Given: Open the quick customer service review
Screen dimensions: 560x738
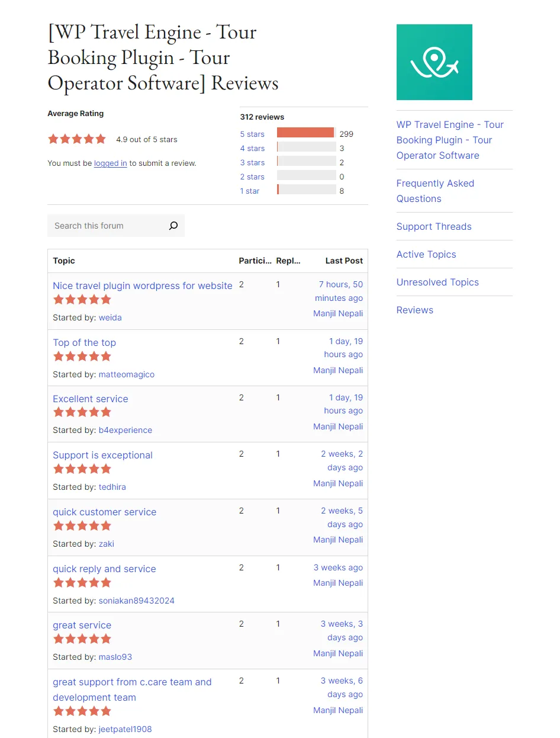Looking at the screenshot, I should [x=104, y=512].
